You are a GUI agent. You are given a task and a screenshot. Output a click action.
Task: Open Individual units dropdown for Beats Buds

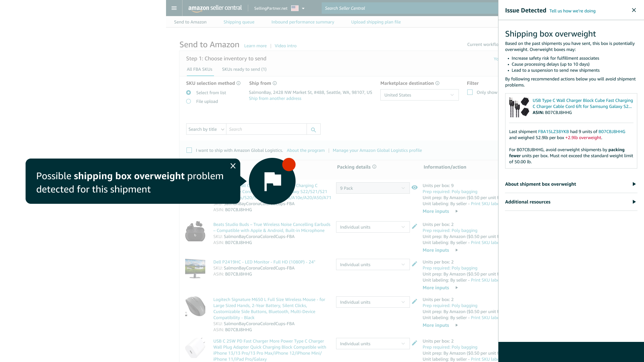pos(373,227)
